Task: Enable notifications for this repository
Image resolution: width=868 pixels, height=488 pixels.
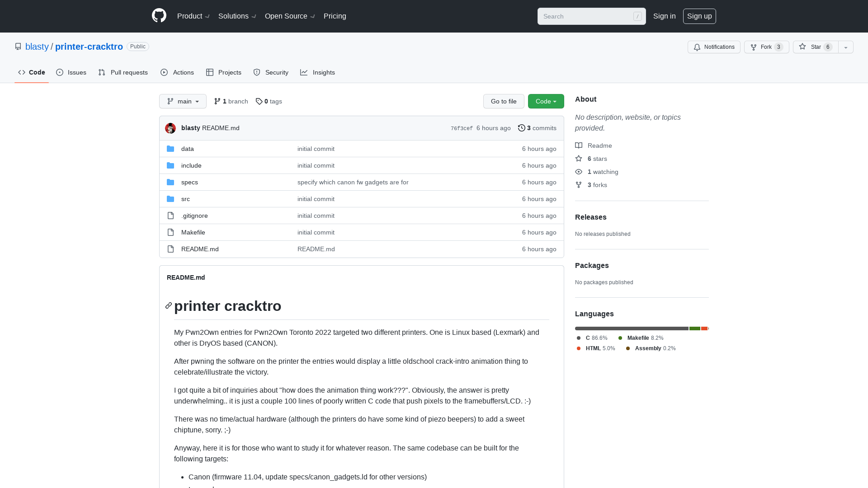Action: coord(714,47)
